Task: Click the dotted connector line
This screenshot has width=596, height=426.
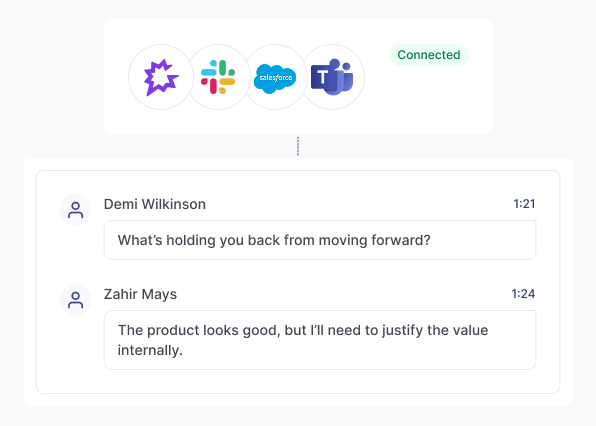Action: [x=298, y=146]
